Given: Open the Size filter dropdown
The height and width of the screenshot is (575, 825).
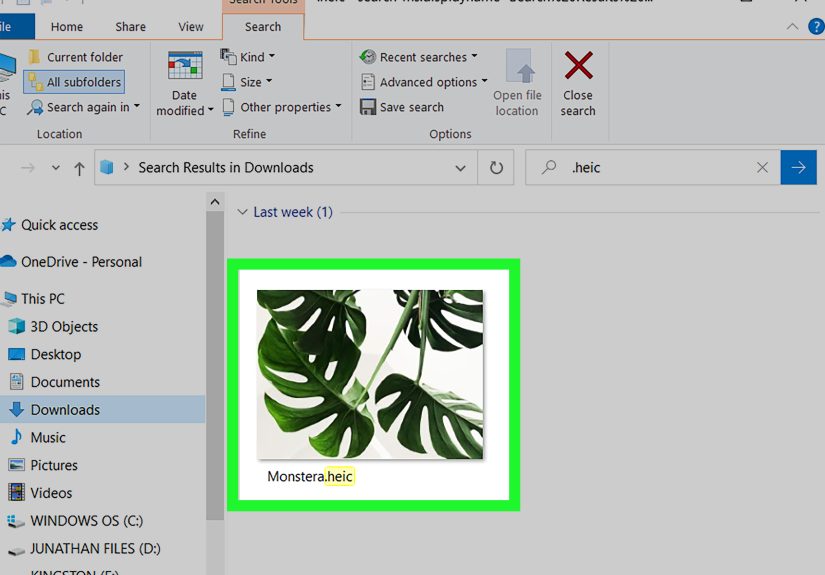Looking at the screenshot, I should 247,82.
